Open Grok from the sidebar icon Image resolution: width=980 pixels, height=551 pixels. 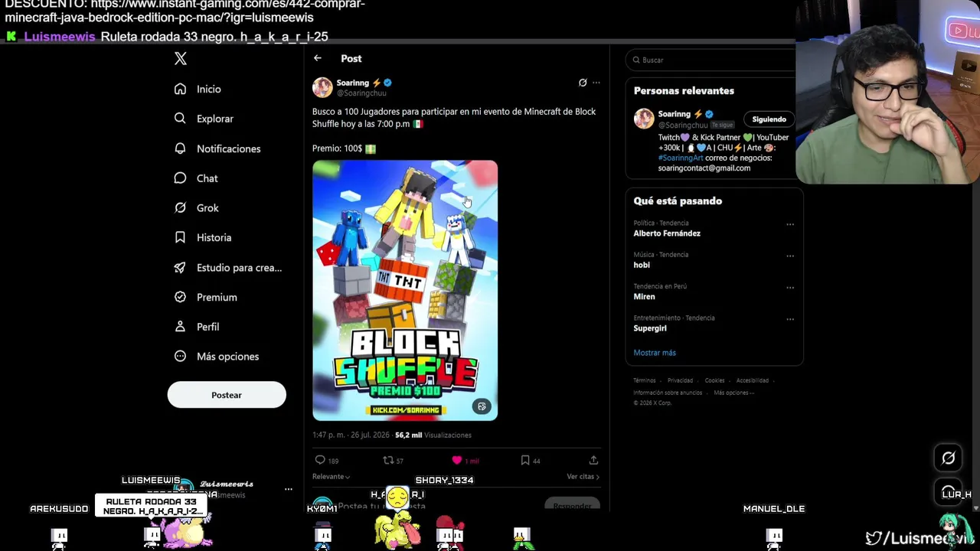tap(180, 207)
